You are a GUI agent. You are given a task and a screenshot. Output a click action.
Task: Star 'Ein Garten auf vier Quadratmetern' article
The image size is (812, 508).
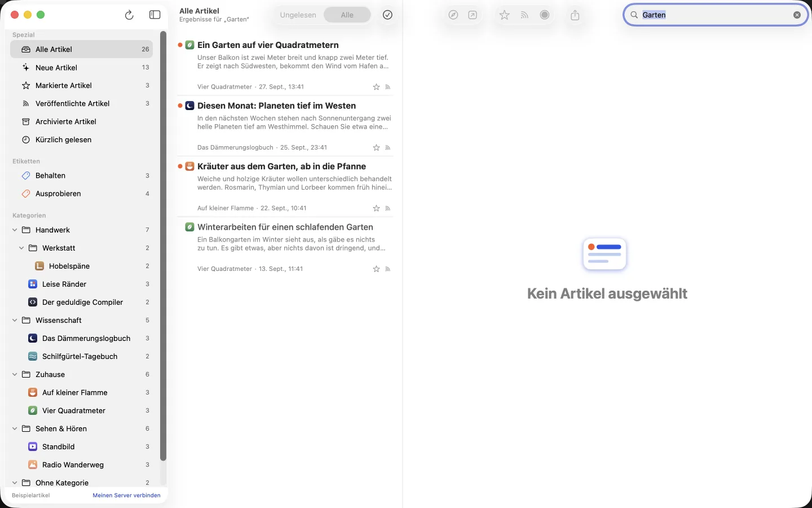click(376, 87)
